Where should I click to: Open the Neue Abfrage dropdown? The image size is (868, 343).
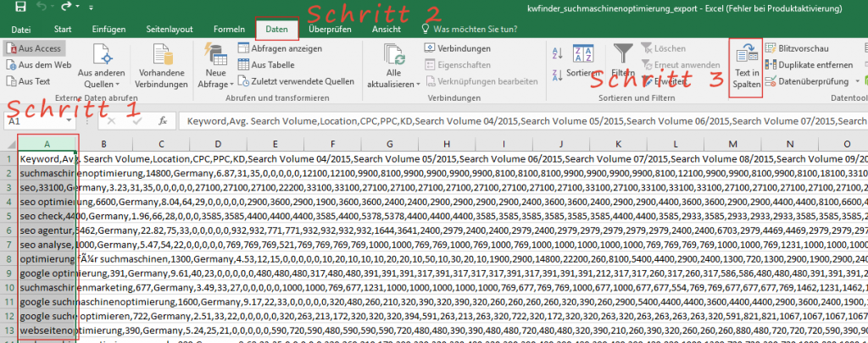[x=215, y=66]
